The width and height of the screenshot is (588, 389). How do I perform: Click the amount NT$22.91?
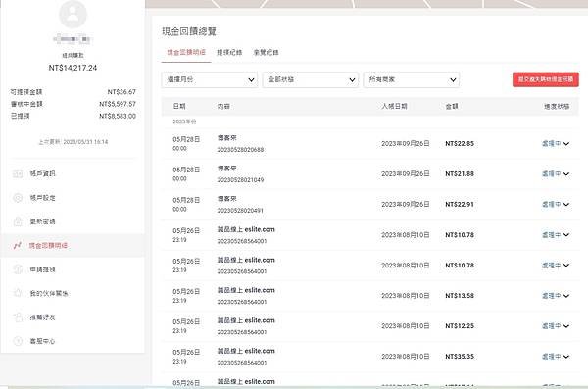460,204
